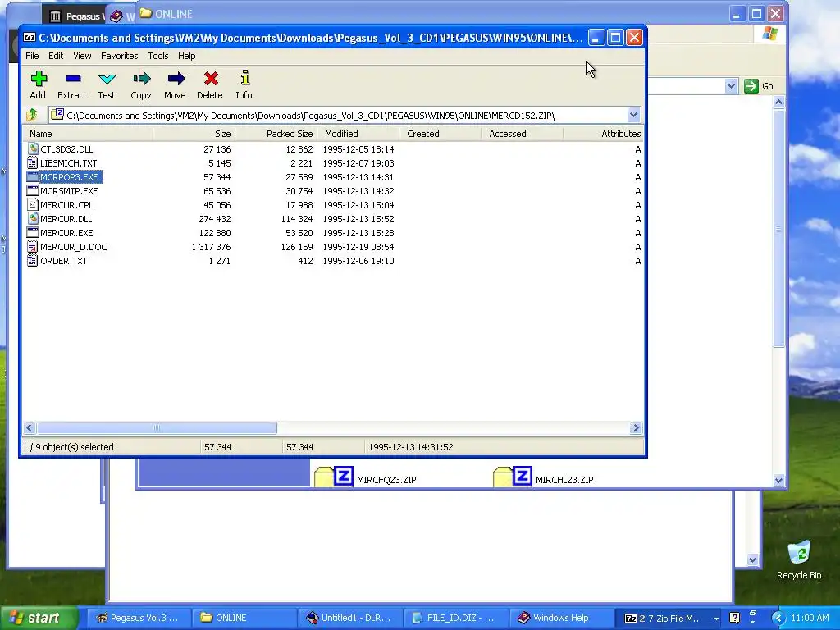Screen dimensions: 840x630
Task: Open the Info toolbar icon
Action: [x=244, y=78]
